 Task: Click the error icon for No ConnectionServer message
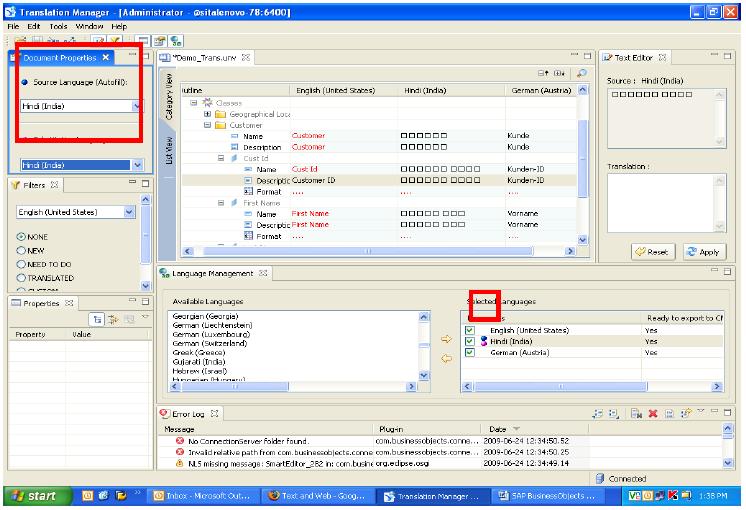tap(180, 441)
